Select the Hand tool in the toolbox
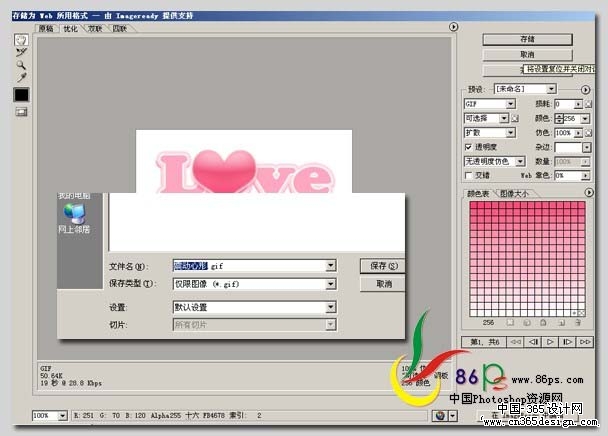The height and width of the screenshot is (436, 608). 21,40
